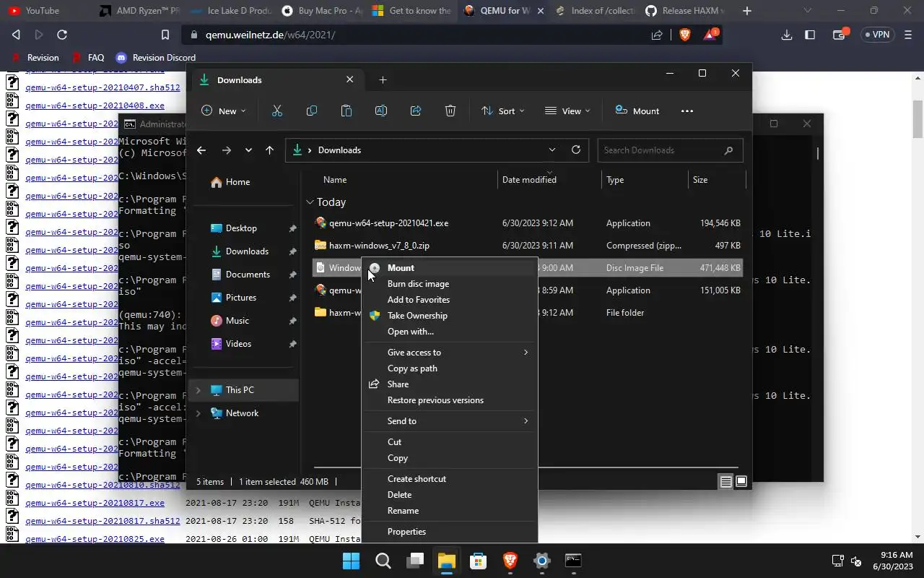Choose Mount in context menu
The height and width of the screenshot is (578, 924).
[x=450, y=268]
